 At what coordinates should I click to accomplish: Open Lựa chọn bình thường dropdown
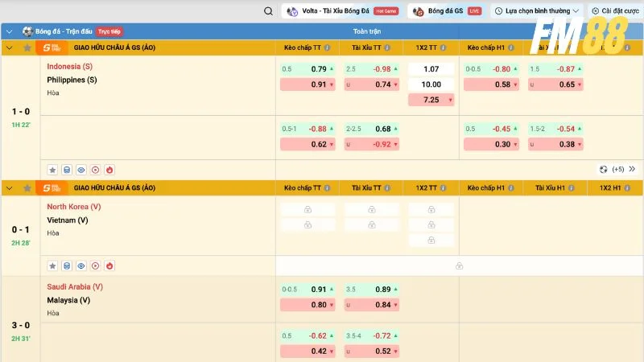(x=535, y=11)
